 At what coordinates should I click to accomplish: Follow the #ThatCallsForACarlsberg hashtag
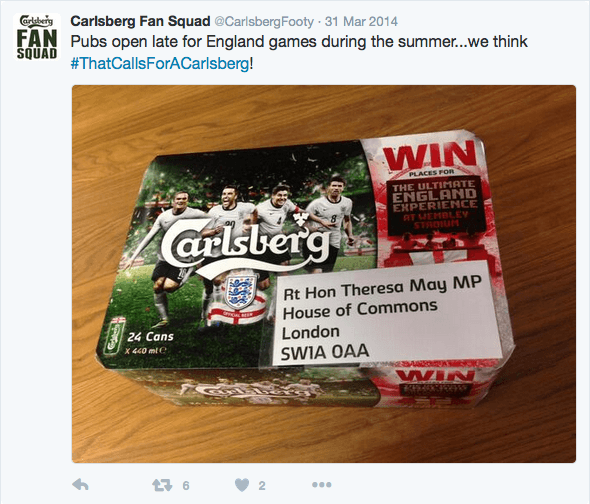click(x=160, y=63)
